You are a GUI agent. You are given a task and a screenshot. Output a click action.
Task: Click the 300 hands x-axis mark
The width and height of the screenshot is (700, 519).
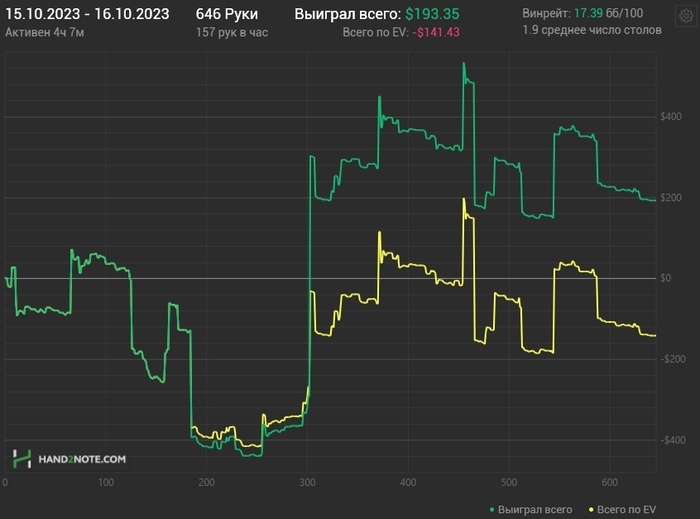click(x=305, y=484)
